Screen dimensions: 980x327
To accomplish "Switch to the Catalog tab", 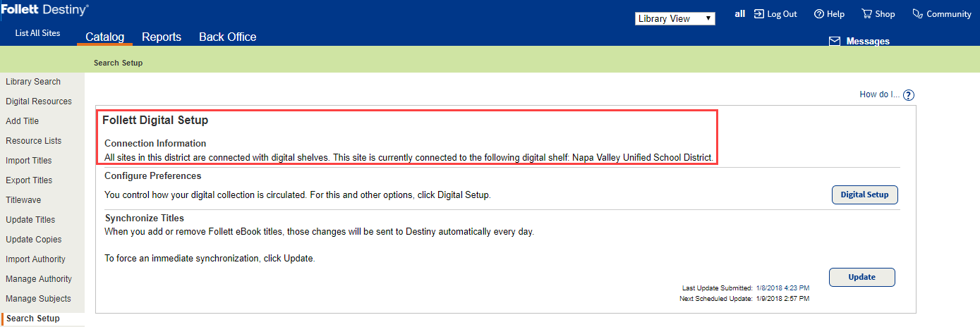I will coord(104,37).
